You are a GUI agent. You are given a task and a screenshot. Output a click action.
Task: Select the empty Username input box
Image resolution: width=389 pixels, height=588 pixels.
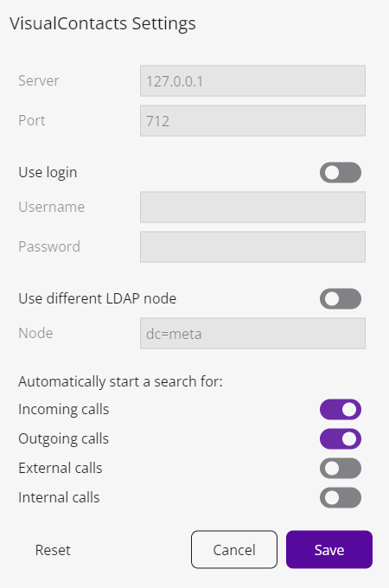click(x=252, y=207)
